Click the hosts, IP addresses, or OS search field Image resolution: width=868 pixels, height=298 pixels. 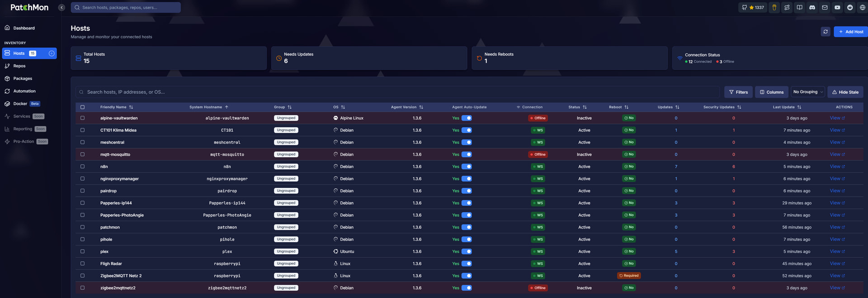[x=398, y=92]
